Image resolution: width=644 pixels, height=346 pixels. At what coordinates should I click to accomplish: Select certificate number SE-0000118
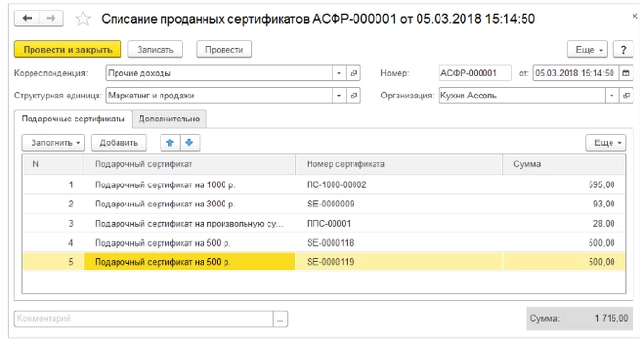[x=331, y=243]
